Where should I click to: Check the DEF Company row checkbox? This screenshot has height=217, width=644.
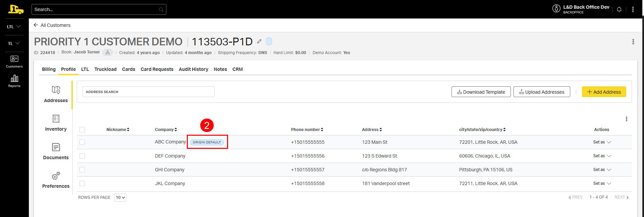82,156
